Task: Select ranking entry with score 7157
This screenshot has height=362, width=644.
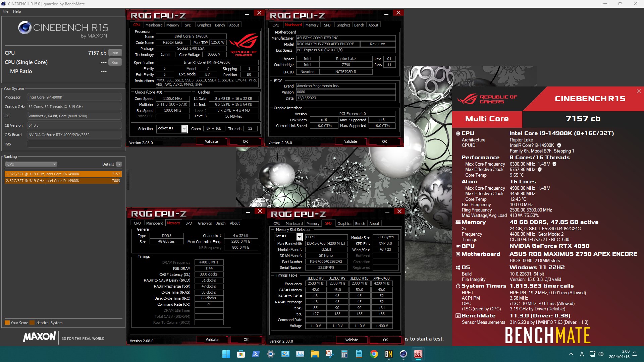Action: tap(63, 174)
